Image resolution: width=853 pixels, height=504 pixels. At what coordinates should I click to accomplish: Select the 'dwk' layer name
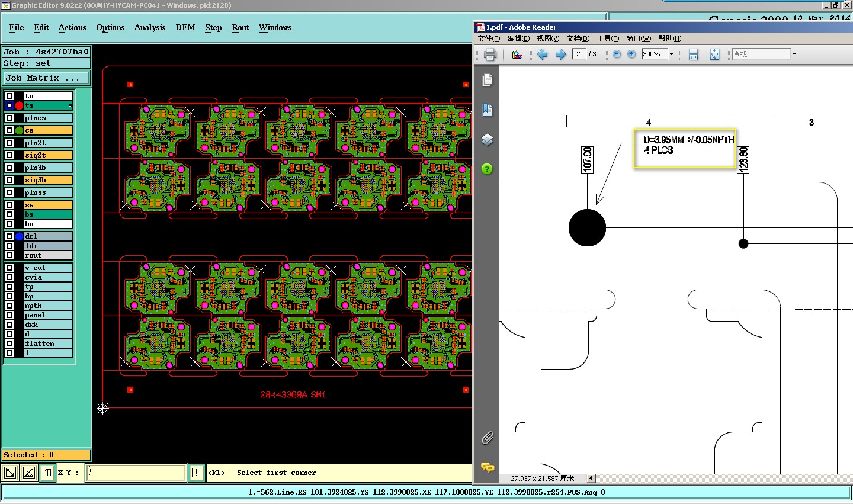(49, 325)
